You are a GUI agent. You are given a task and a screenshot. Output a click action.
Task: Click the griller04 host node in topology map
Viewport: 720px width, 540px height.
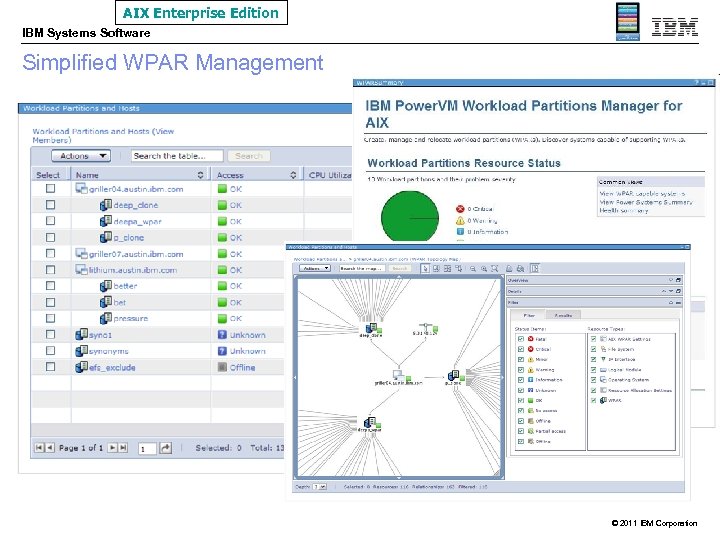(x=398, y=375)
